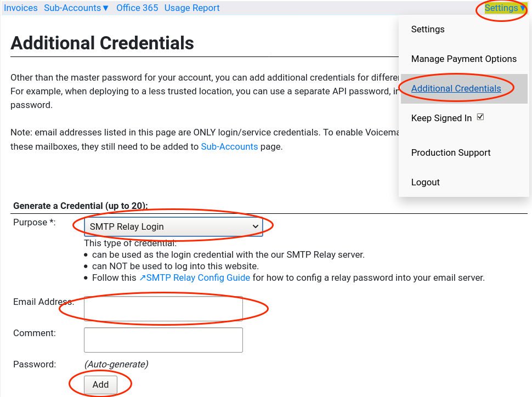Untick the Keep Signed In checkbox
The height and width of the screenshot is (397, 532).
coord(480,117)
